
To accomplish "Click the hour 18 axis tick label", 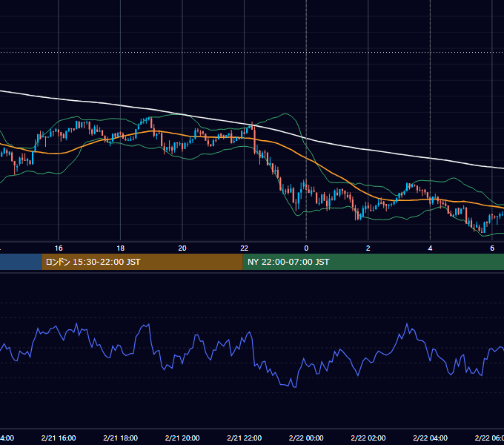I will click(121, 248).
